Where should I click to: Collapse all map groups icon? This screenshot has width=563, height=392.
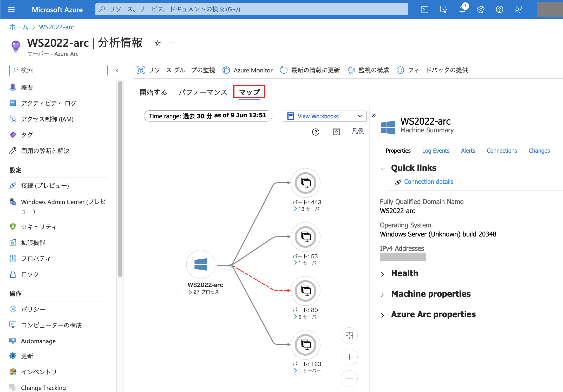(x=336, y=132)
